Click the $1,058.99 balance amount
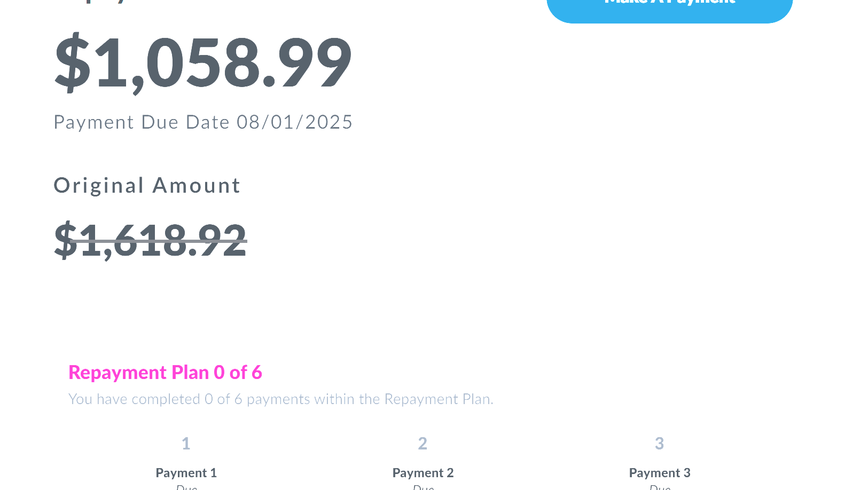This screenshot has height=490, width=868. [x=203, y=62]
